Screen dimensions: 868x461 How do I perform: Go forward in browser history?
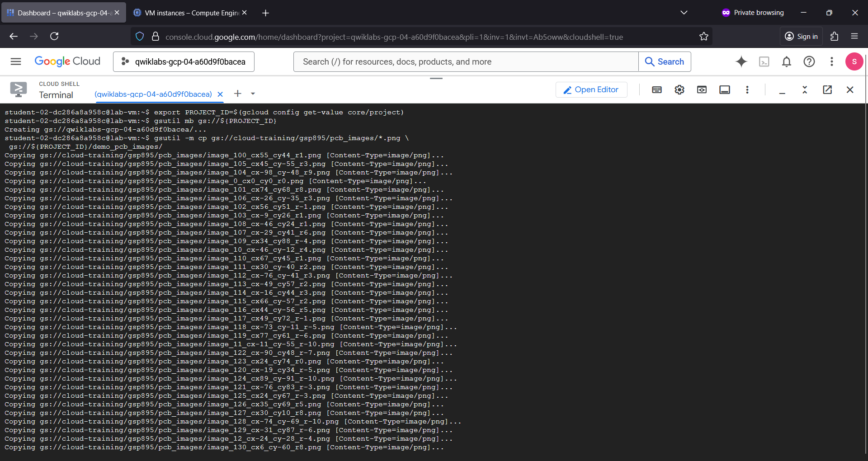pyautogui.click(x=34, y=36)
